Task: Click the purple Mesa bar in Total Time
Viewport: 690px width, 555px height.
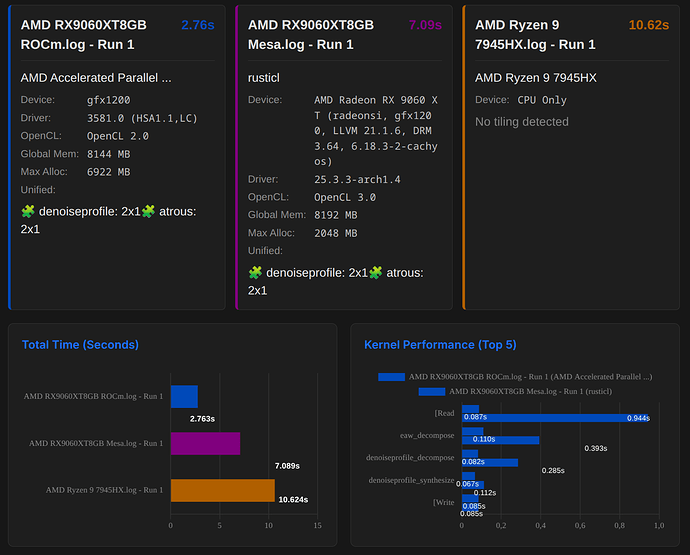Action: [205, 443]
